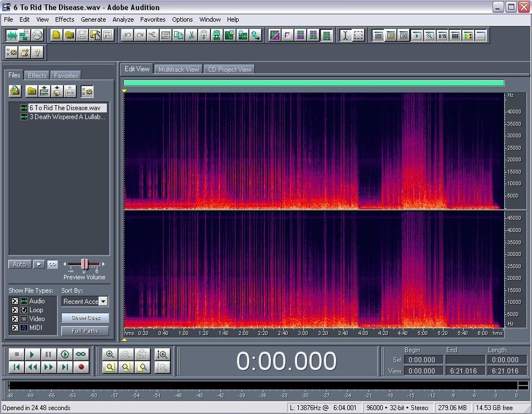
Task: Click the Help question mark icon
Action: tap(37, 52)
